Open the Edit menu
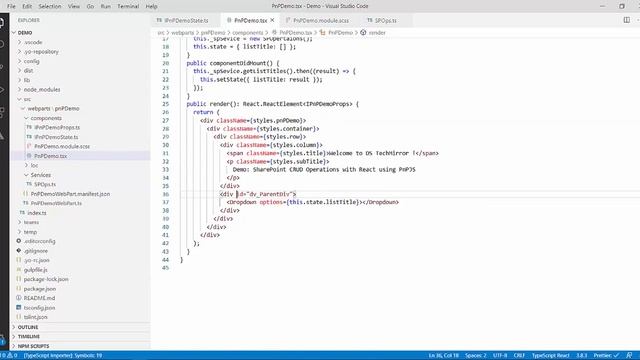Screen dimensions: 640x360 27,6
